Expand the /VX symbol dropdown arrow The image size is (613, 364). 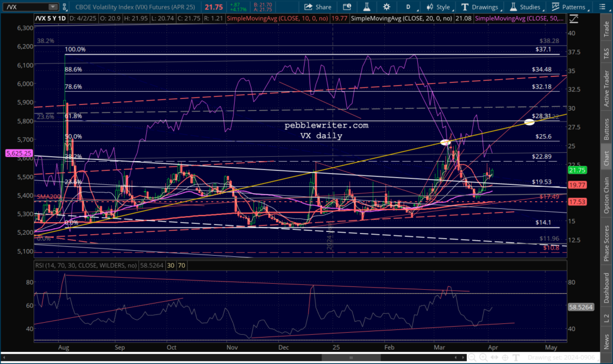[x=53, y=7]
